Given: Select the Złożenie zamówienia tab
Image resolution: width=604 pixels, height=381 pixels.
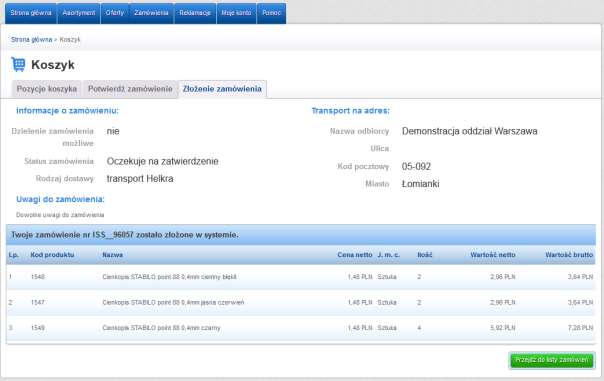Looking at the screenshot, I should [222, 89].
